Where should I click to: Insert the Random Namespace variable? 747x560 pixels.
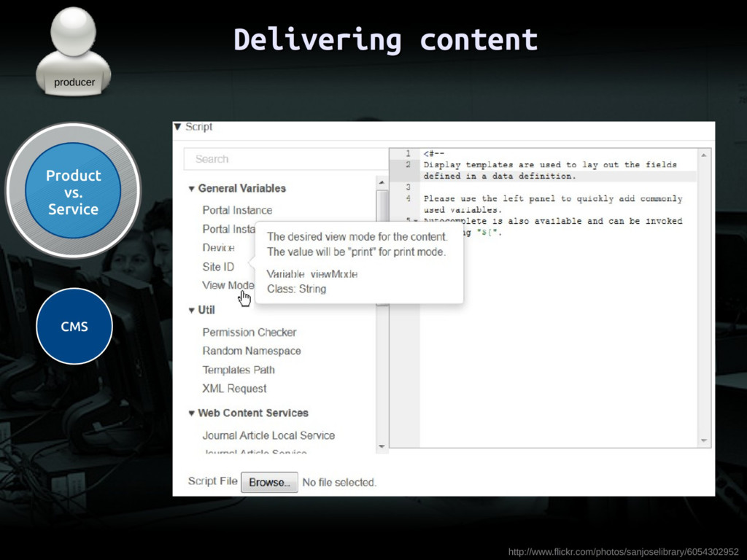point(252,351)
